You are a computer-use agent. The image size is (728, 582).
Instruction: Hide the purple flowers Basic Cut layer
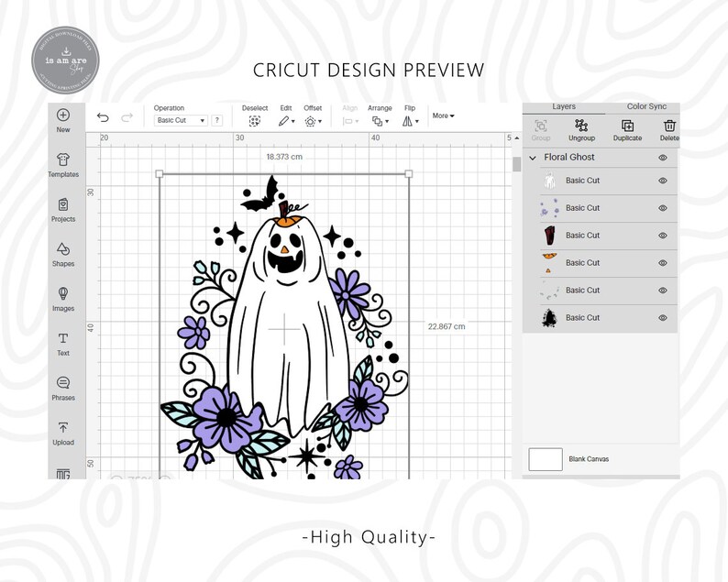click(663, 208)
